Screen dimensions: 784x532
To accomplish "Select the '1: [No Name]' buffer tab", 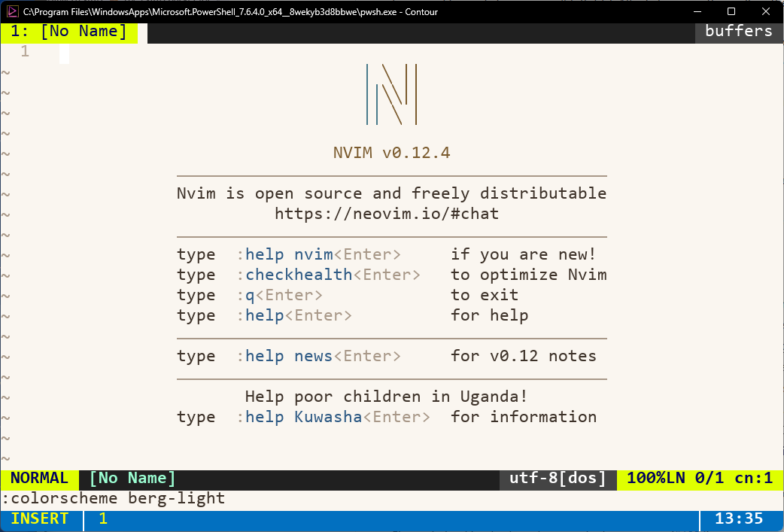I will pyautogui.click(x=69, y=32).
